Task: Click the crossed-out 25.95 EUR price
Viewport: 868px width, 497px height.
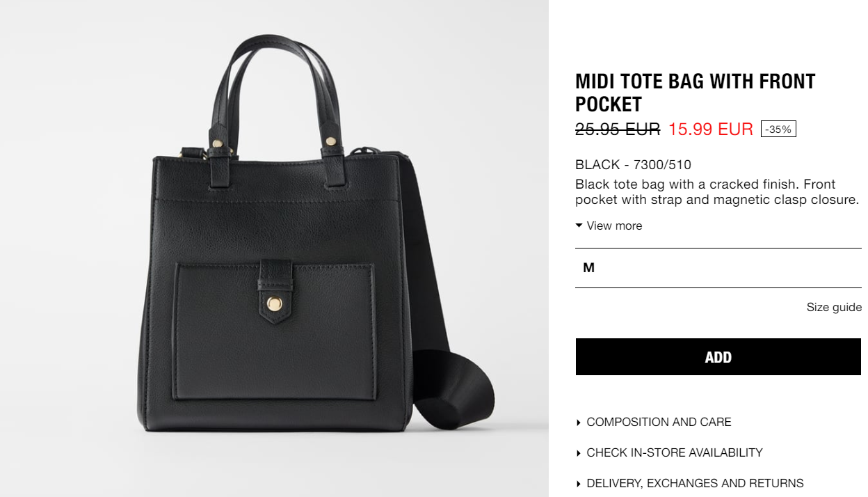Action: tap(618, 129)
